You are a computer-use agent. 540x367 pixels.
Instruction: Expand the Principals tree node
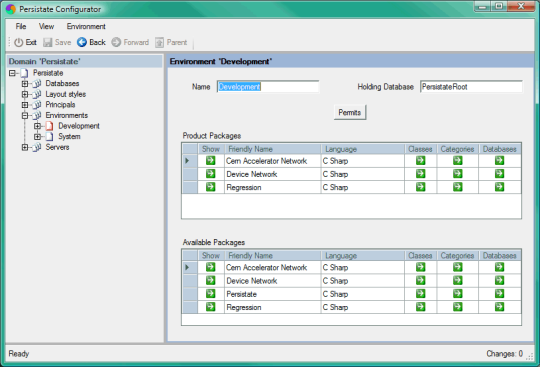(x=25, y=105)
